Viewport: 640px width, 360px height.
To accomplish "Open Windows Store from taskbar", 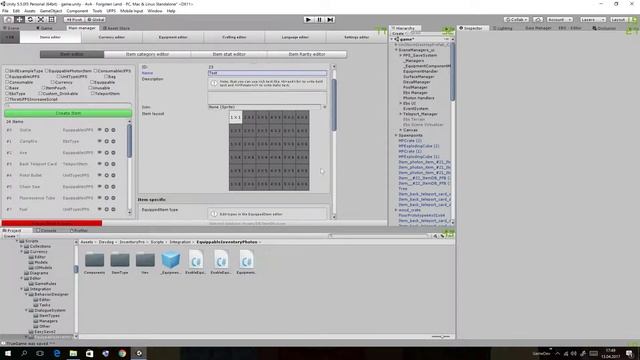I will [89, 353].
